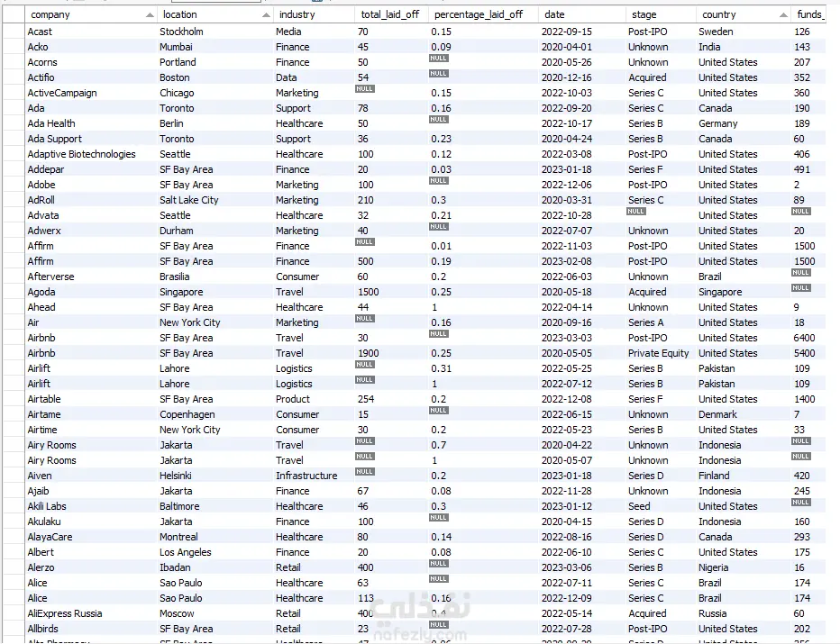
Task: Click the Data industry cell
Action: [314, 77]
